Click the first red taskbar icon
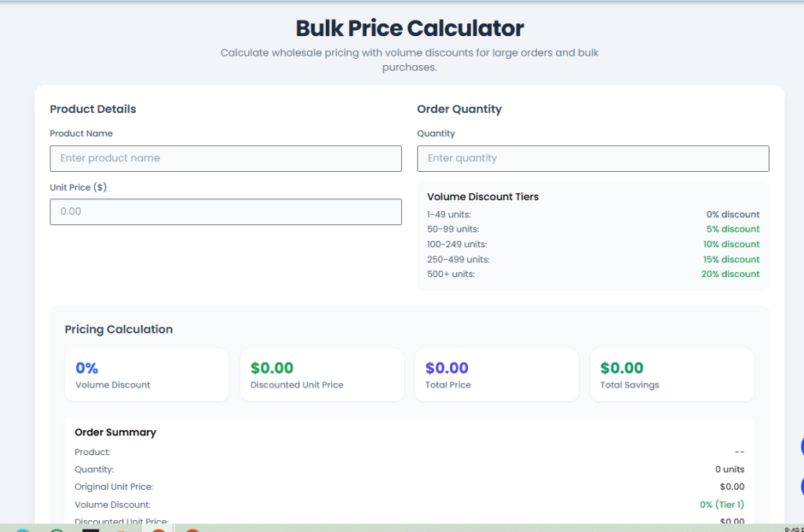 pyautogui.click(x=159, y=530)
